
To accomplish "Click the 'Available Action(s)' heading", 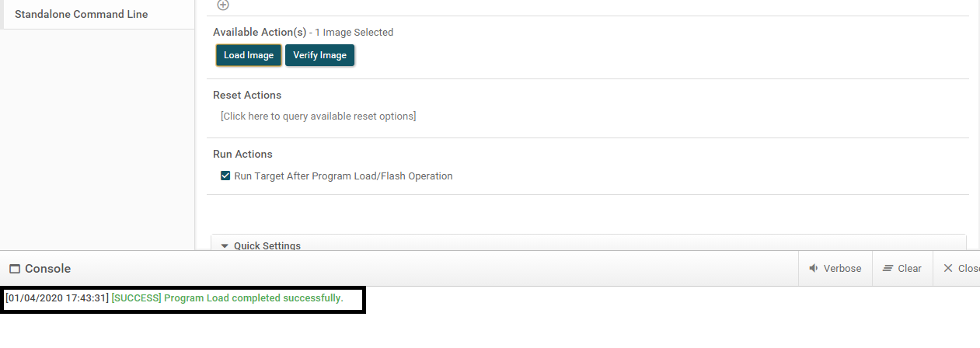I will pos(259,33).
